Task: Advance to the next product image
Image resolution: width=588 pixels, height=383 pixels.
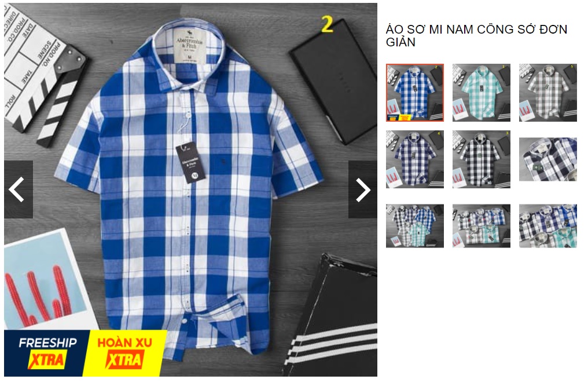Action: coord(363,189)
